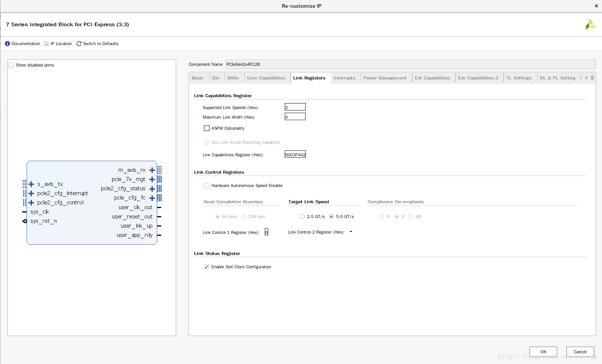Switch to the IDs tab
Image resolution: width=602 pixels, height=364 pixels.
pos(216,78)
